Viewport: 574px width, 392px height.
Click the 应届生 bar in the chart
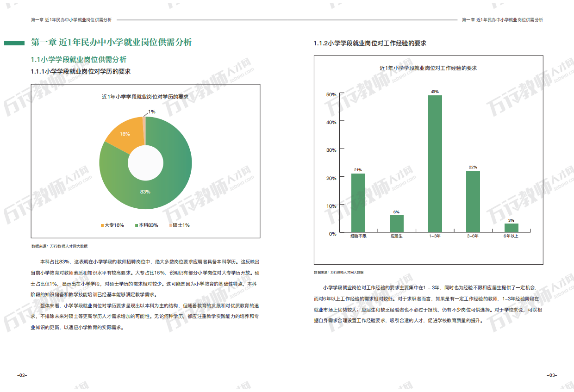(x=396, y=224)
